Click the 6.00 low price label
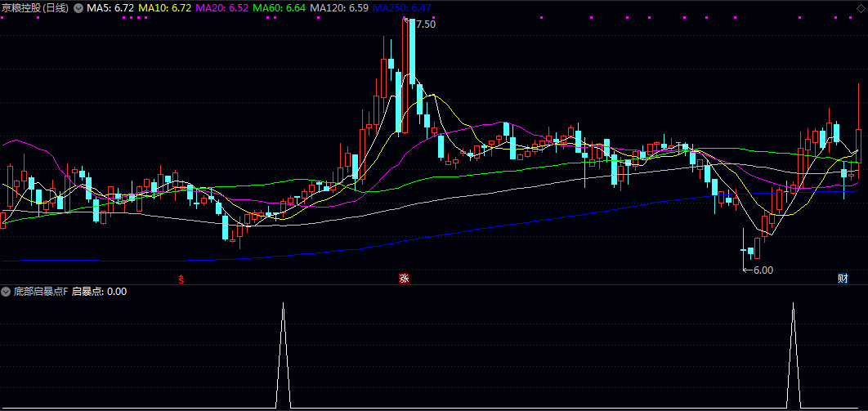Viewport: 868px width, 411px height. 763,270
